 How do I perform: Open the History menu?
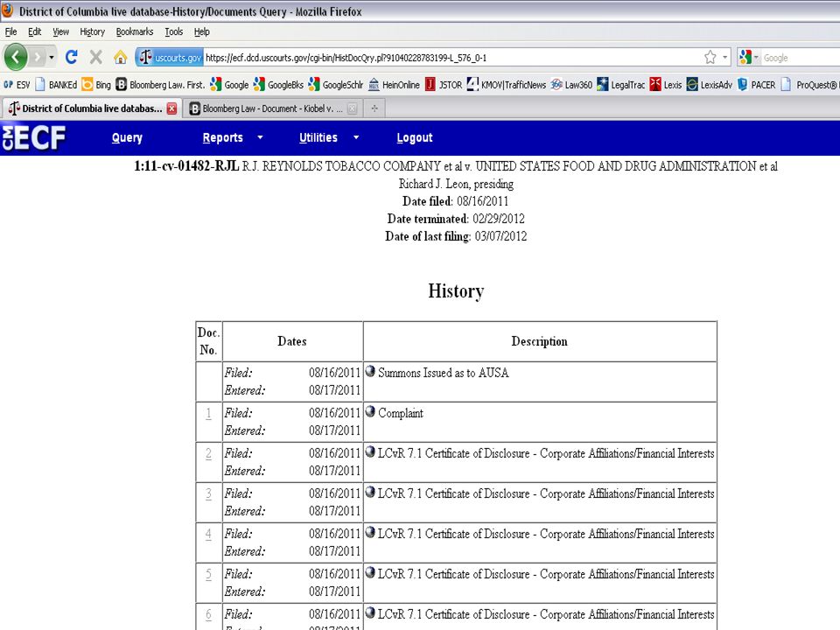point(92,31)
